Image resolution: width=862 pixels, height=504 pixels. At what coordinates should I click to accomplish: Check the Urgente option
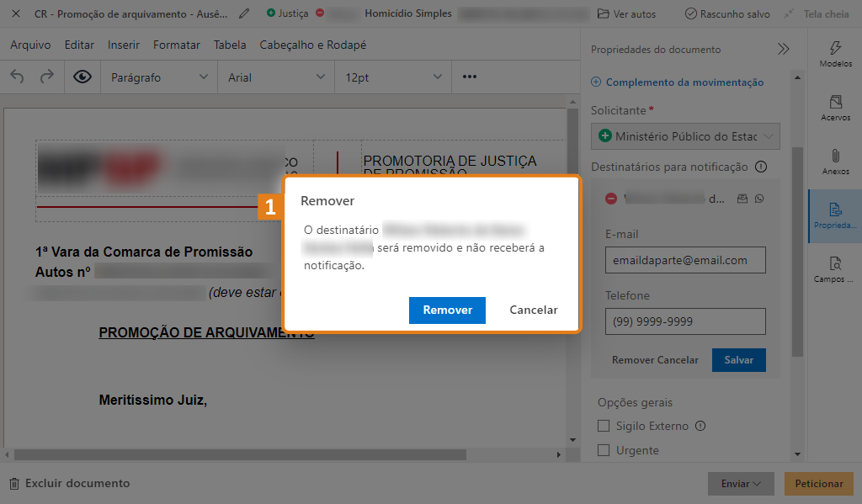[603, 450]
